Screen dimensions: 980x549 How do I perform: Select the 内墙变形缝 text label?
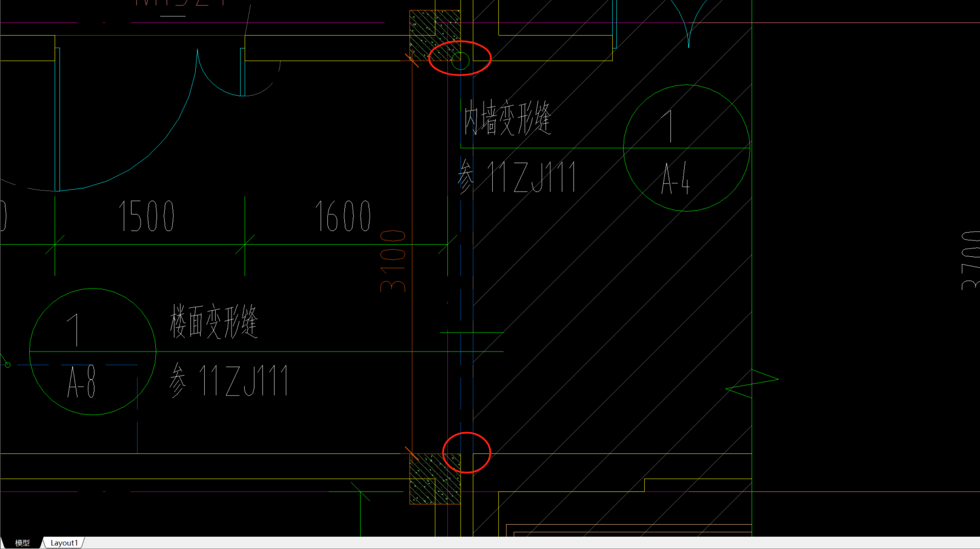coord(508,118)
